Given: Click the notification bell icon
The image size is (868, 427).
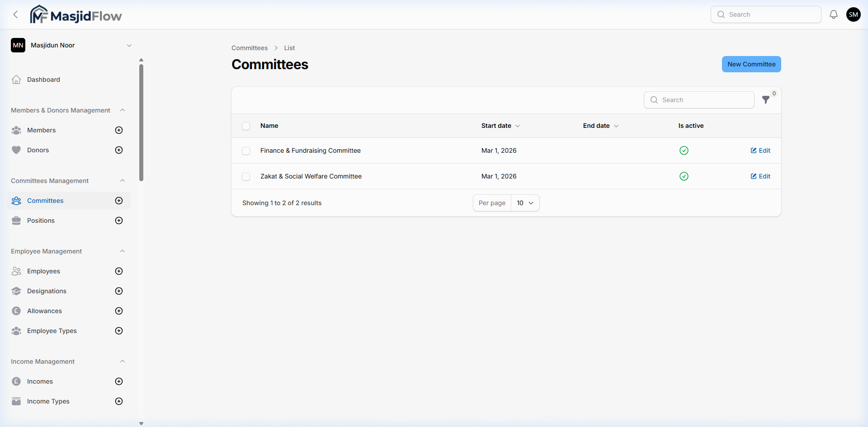Looking at the screenshot, I should (x=834, y=14).
